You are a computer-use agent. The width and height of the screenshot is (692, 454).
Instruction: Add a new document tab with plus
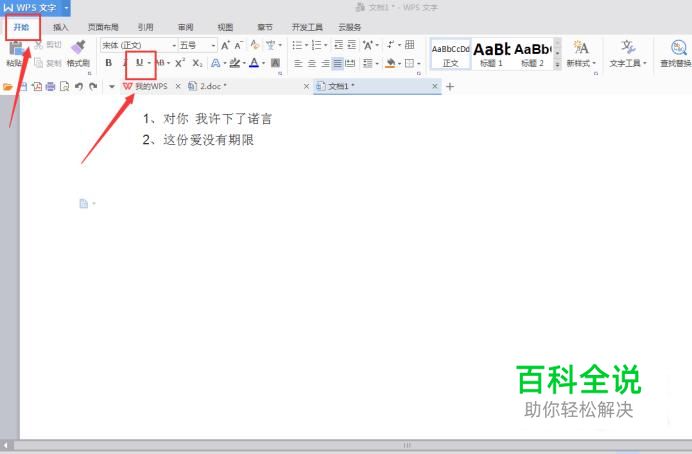click(450, 87)
